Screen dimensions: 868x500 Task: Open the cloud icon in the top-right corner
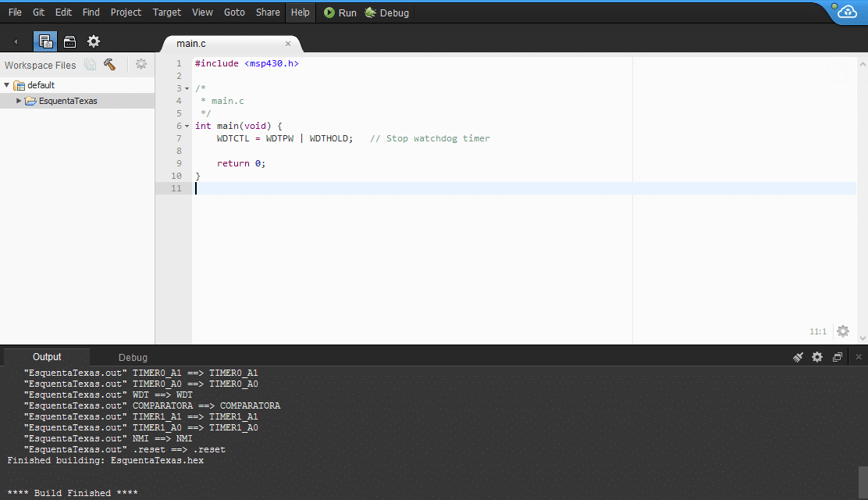coord(848,12)
